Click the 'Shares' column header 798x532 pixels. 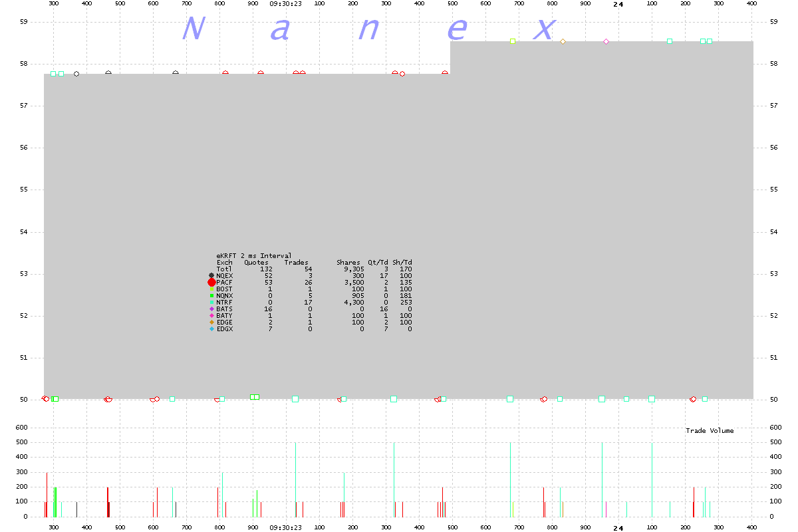[348, 262]
